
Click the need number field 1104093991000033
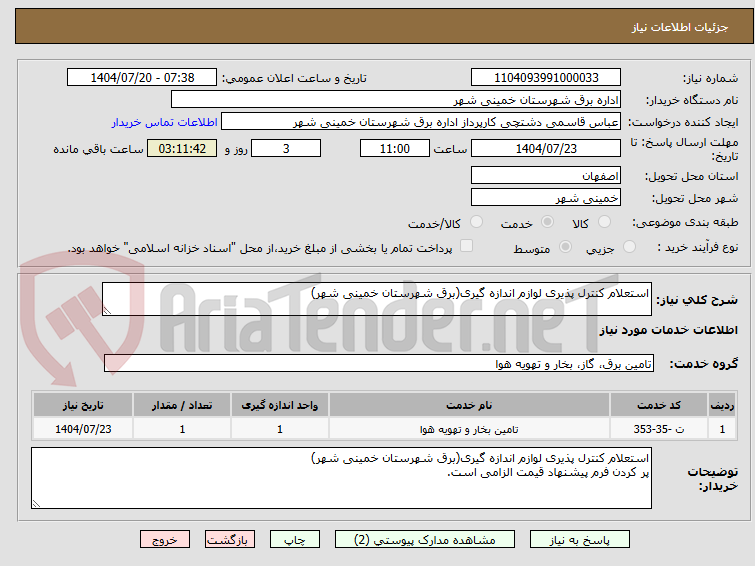tap(546, 78)
